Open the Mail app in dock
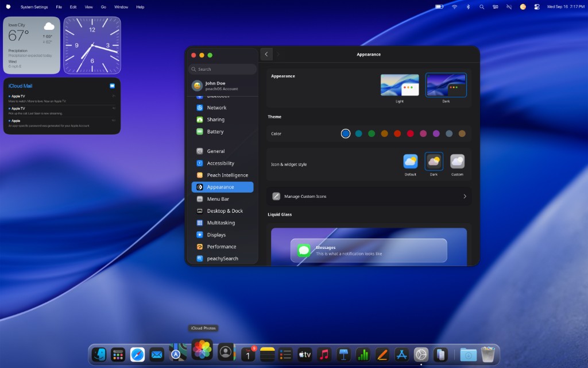This screenshot has height=368, width=588. 157,354
